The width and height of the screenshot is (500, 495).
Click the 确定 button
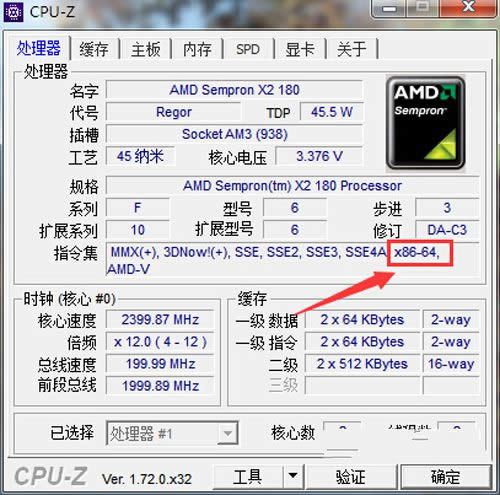(446, 477)
